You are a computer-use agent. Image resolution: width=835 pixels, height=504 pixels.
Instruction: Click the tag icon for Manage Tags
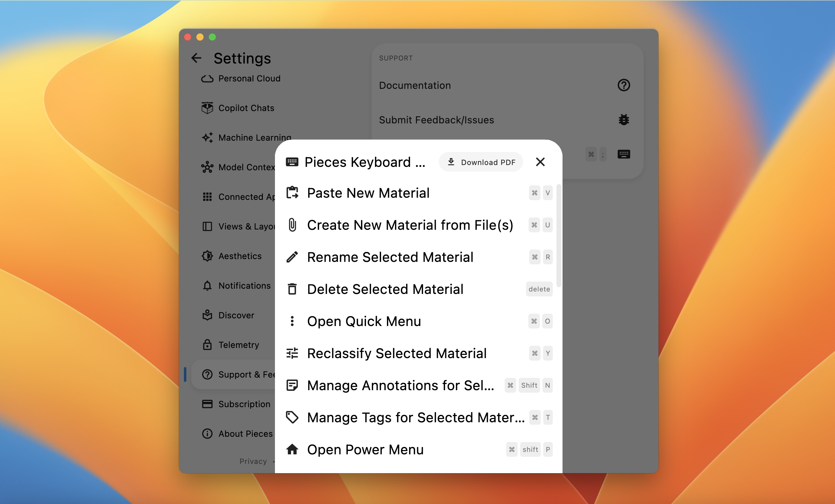(292, 417)
